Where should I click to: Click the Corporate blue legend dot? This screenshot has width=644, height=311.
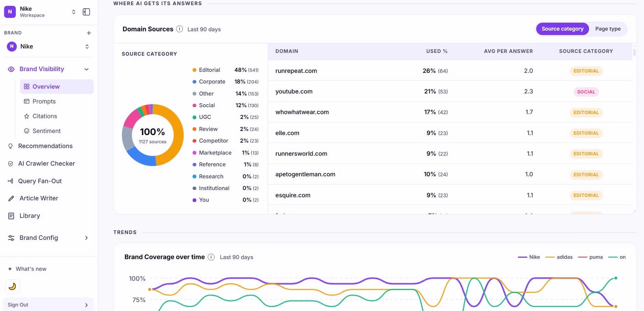194,82
